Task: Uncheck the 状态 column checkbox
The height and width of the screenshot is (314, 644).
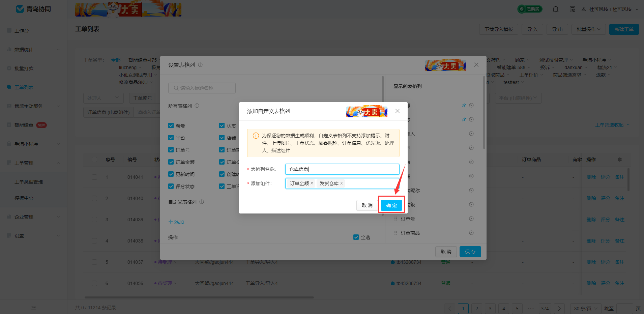Action: click(222, 125)
